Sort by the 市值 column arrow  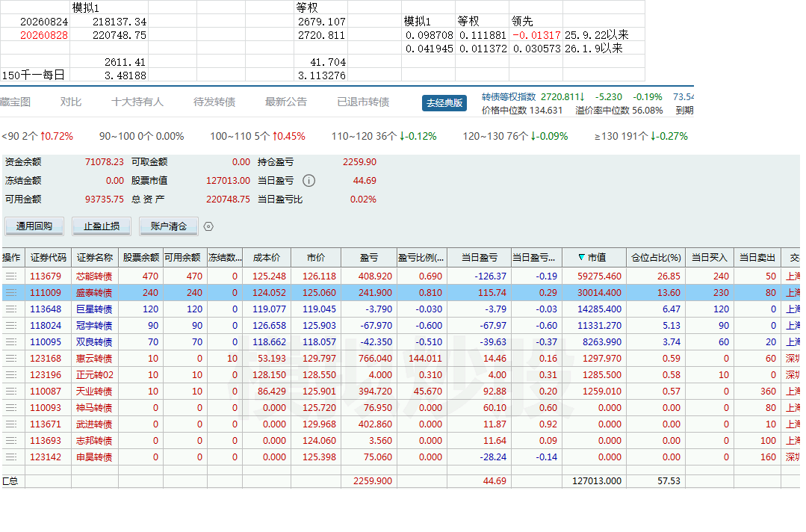click(581, 258)
